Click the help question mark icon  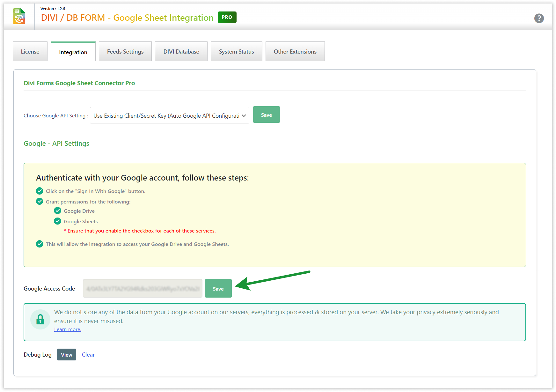539,18
